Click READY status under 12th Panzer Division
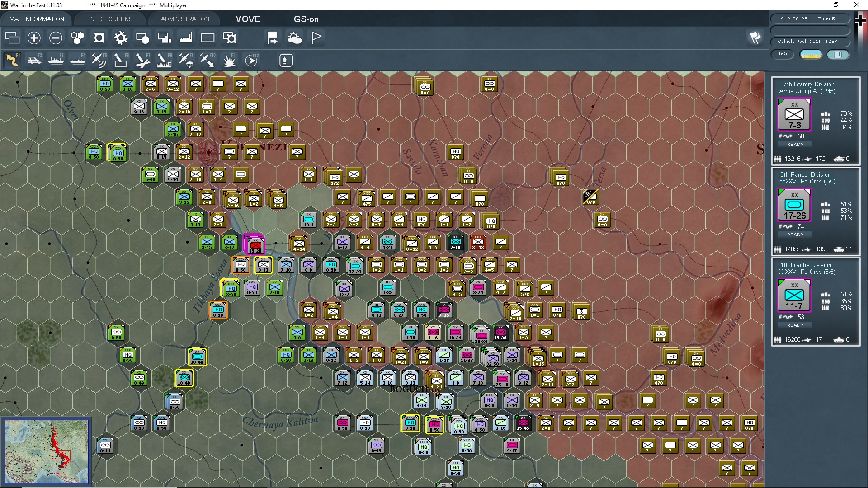Image resolution: width=868 pixels, height=488 pixels. pos(795,235)
